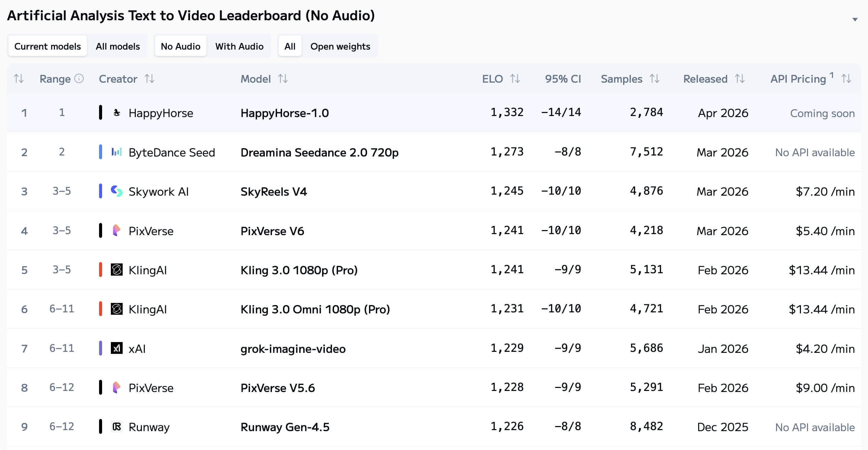This screenshot has height=450, width=868.
Task: Click the ByteDance Seed logo icon
Action: (117, 152)
